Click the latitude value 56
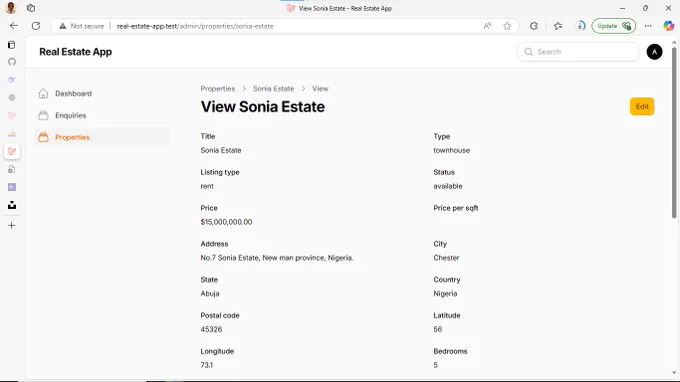 (x=438, y=330)
